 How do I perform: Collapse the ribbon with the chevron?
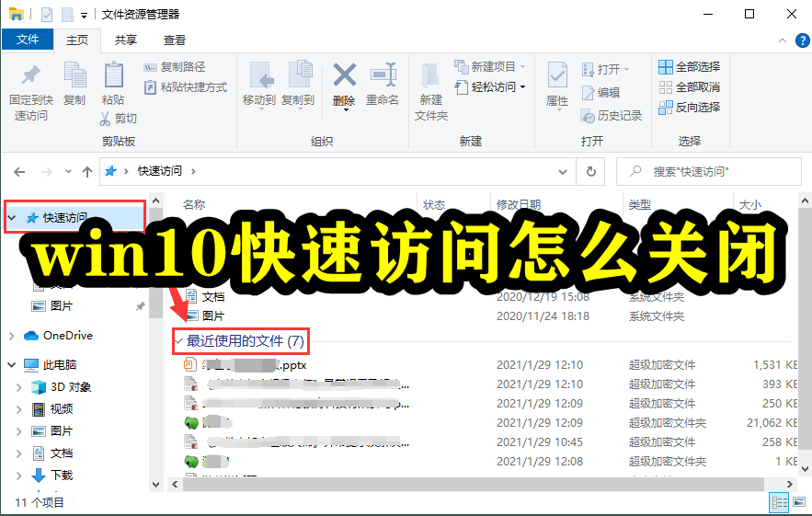783,40
